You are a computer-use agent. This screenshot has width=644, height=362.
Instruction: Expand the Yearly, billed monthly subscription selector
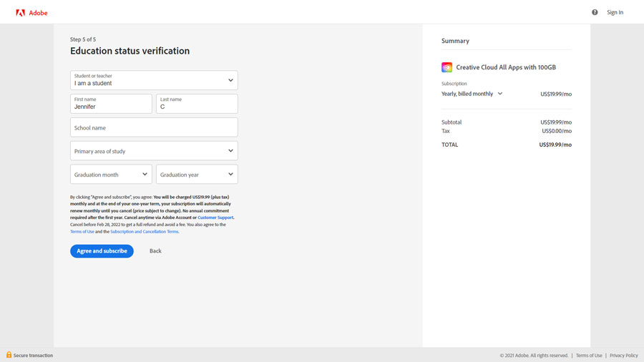pyautogui.click(x=472, y=94)
